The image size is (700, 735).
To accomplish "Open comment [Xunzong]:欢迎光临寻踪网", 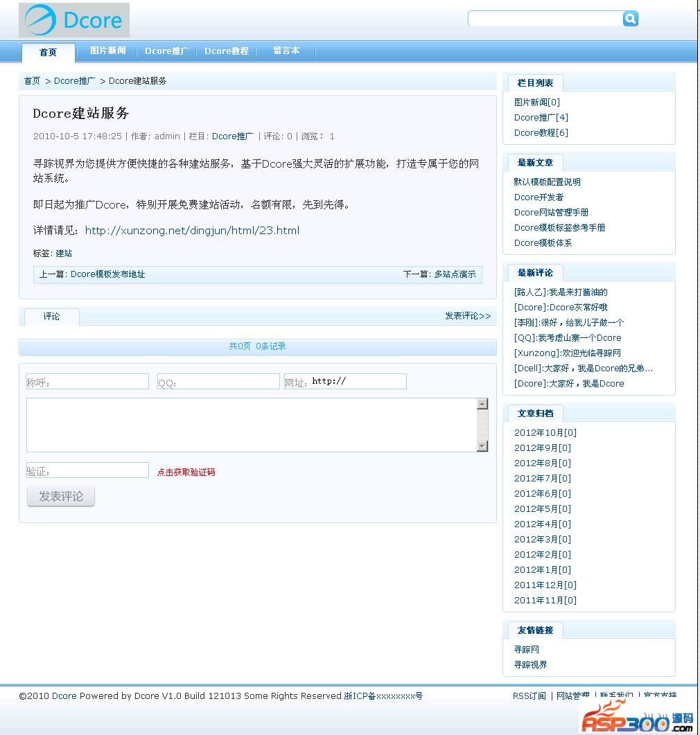I will 568,353.
